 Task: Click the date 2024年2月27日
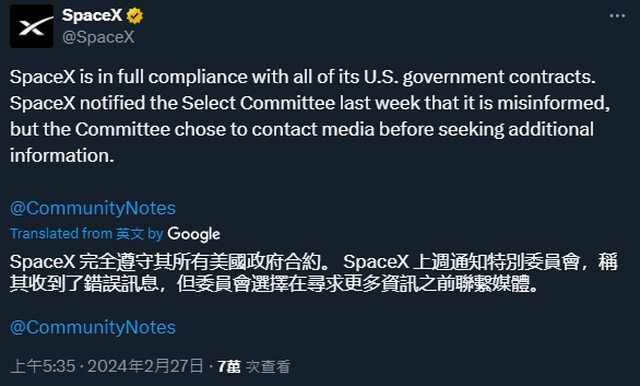coord(145,366)
